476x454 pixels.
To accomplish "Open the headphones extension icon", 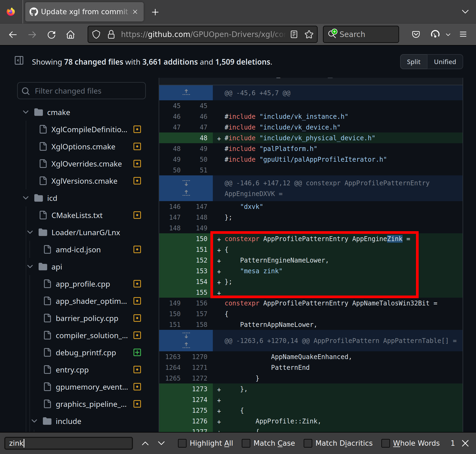I will click(435, 34).
